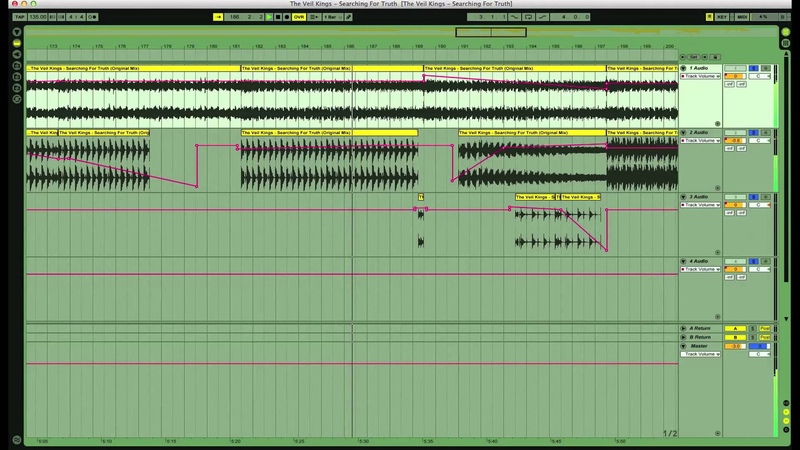Screen dimensions: 800x450
Task: Switch to Session View using the selector
Action: coord(786,43)
